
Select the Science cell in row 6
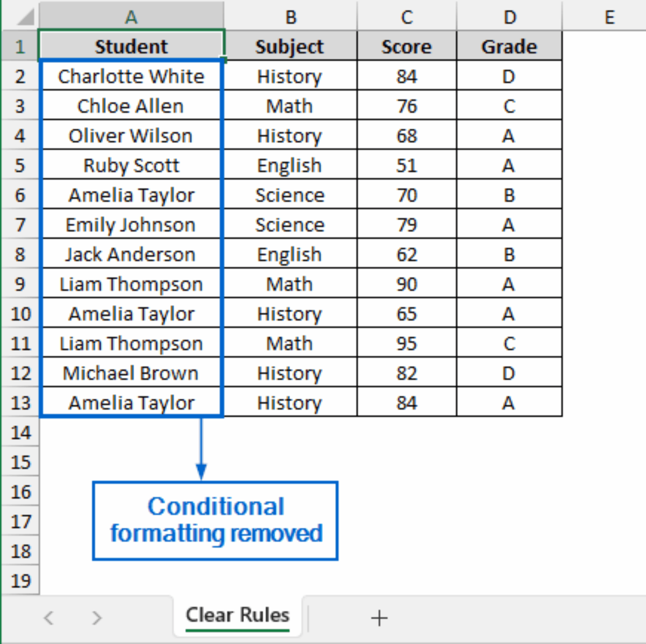tap(290, 195)
